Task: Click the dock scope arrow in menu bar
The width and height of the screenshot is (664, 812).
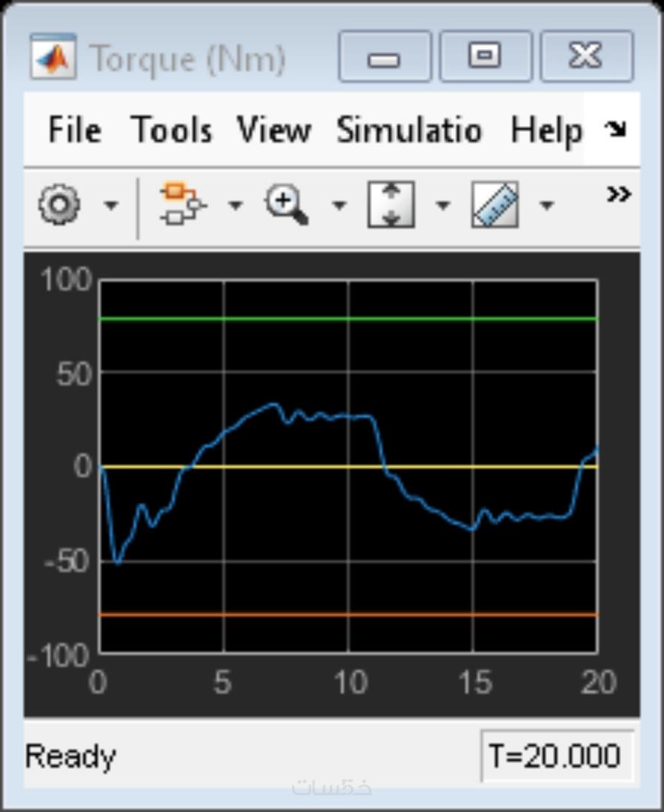Action: pyautogui.click(x=616, y=129)
